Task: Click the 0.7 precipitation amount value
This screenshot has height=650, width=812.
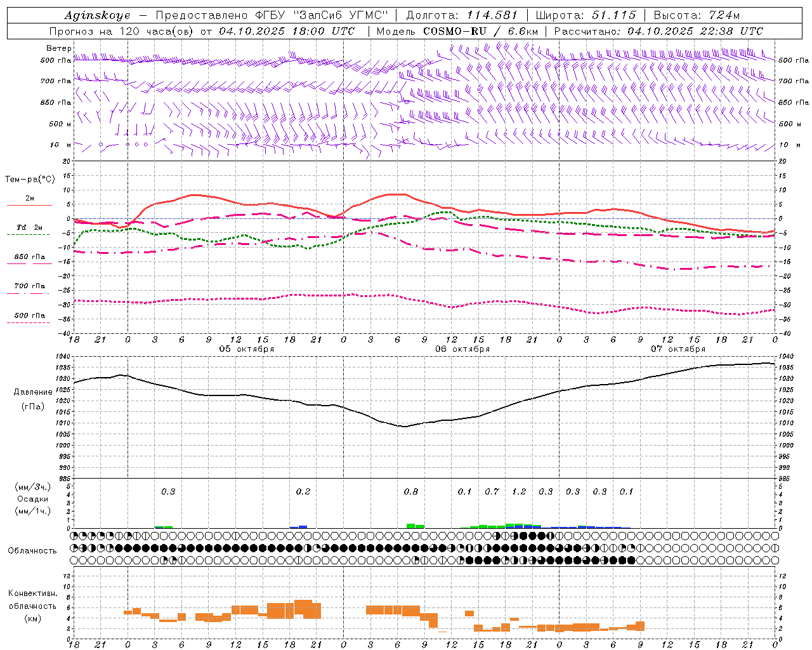Action: (492, 491)
